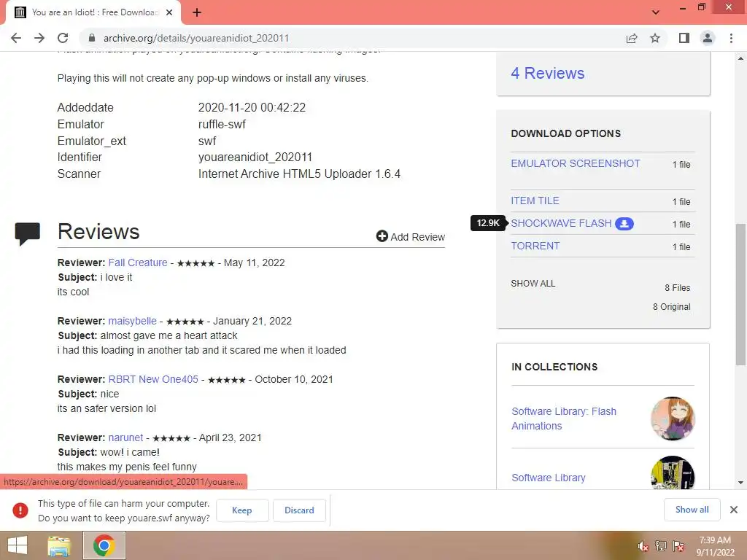747x560 pixels.
Task: Click the padlock site info icon
Action: [92, 38]
